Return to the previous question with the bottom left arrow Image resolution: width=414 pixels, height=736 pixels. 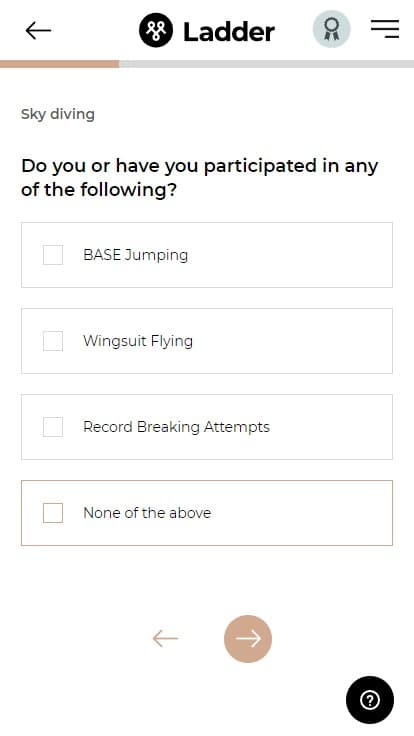pyautogui.click(x=165, y=638)
